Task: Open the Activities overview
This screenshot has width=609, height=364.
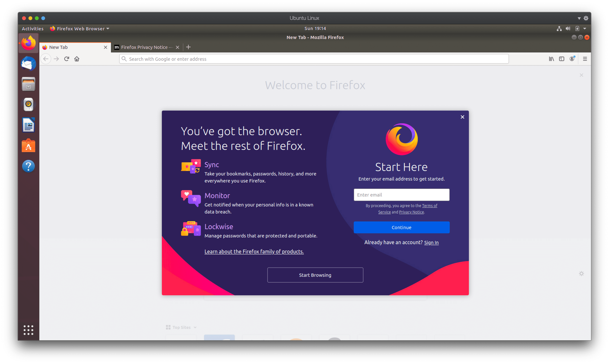Action: pyautogui.click(x=33, y=29)
